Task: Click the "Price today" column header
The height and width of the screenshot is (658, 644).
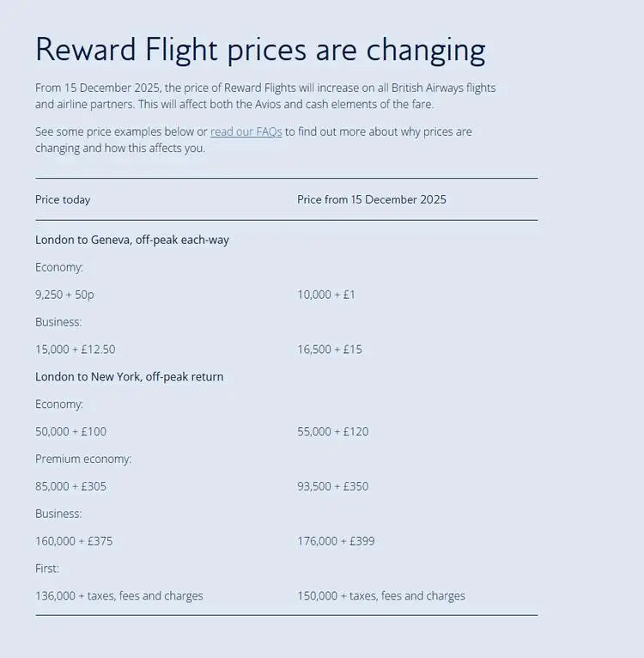Action: (63, 199)
